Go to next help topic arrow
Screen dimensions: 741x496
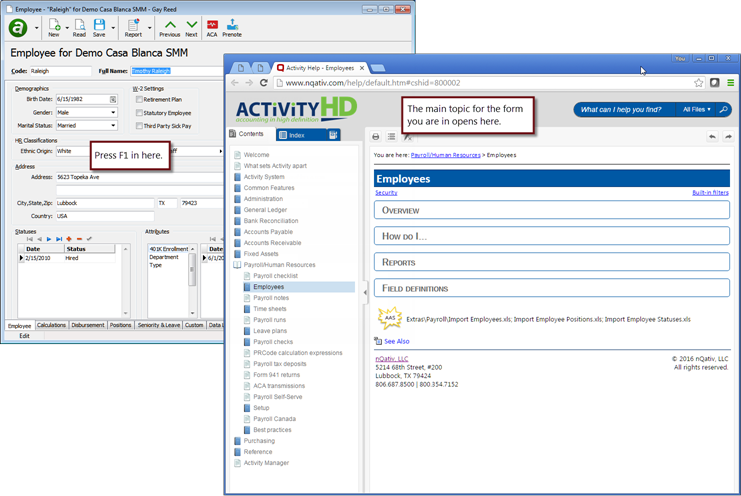click(728, 137)
